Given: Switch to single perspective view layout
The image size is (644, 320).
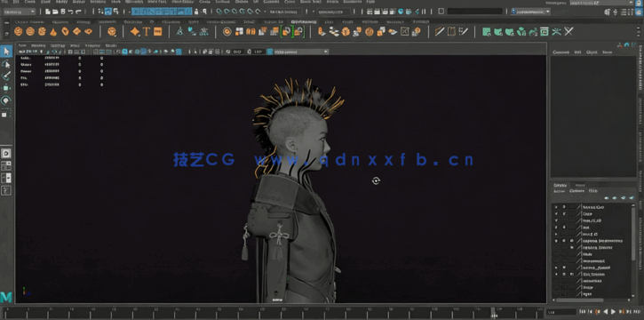Looking at the screenshot, I should coord(6,154).
